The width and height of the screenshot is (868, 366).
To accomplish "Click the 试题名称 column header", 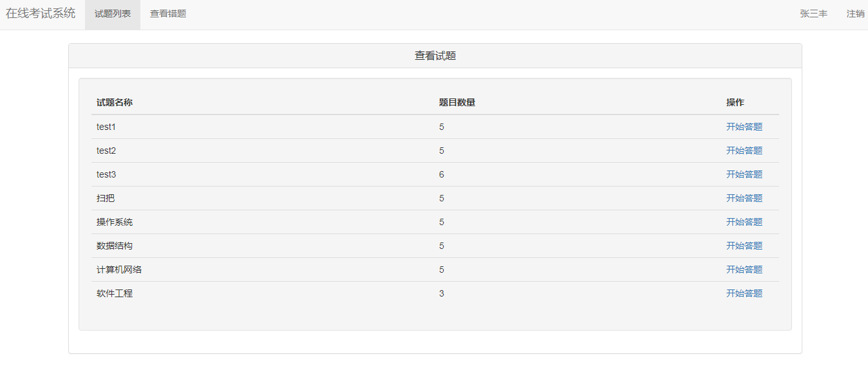I will tap(115, 102).
